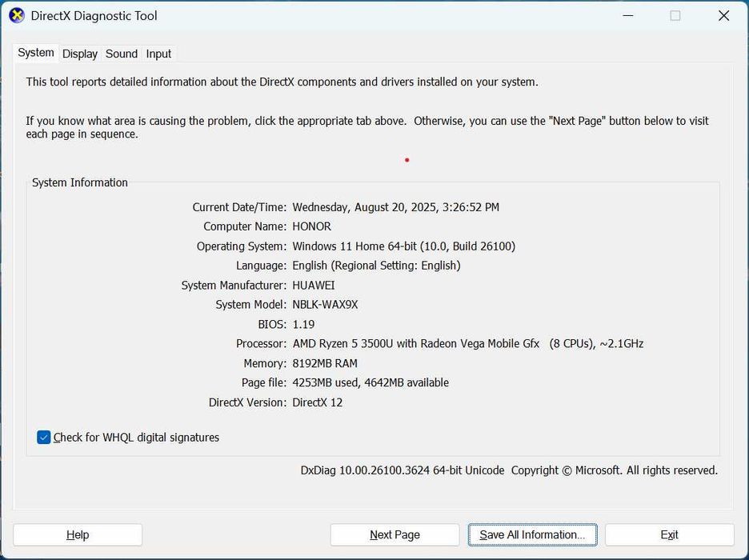The image size is (749, 560).
Task: Close the window with the X button
Action: tap(723, 15)
